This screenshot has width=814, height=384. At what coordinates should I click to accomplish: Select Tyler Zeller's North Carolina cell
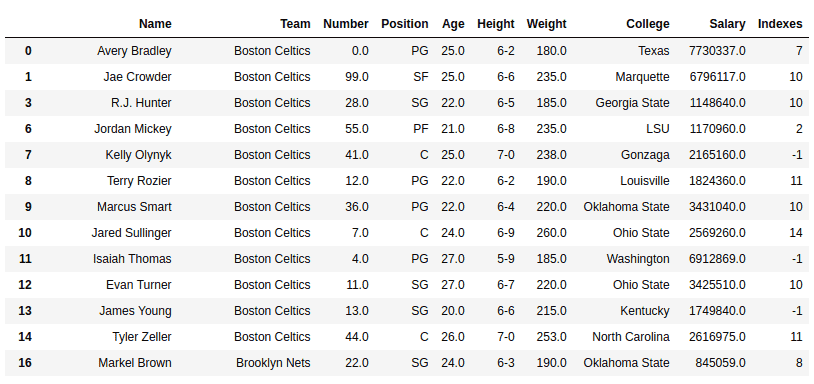[x=631, y=336]
